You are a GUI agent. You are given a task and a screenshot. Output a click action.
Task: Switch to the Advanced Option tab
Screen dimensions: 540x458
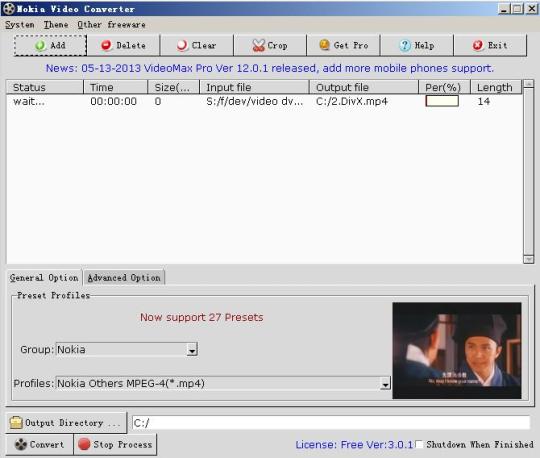click(124, 278)
